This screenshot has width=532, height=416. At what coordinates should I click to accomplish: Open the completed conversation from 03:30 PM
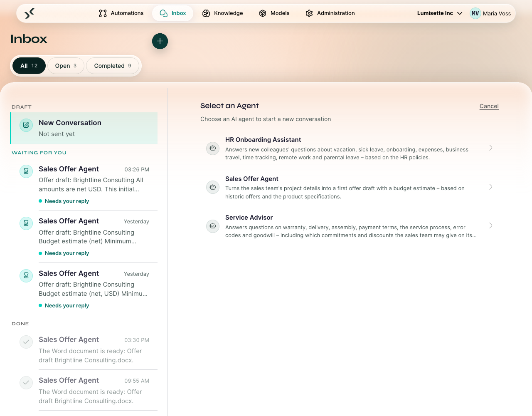point(84,350)
